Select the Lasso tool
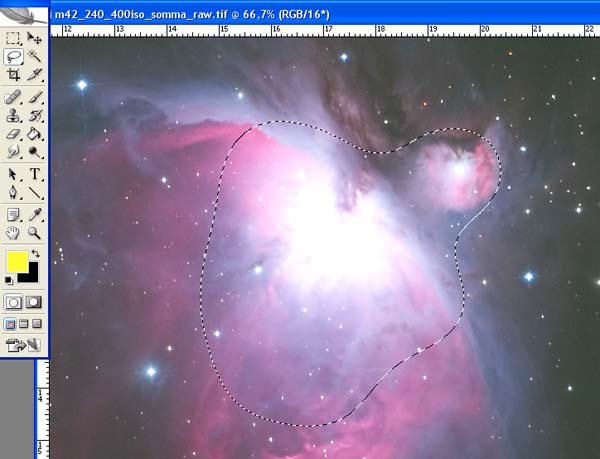Viewport: 600px width, 459px height. [x=13, y=57]
